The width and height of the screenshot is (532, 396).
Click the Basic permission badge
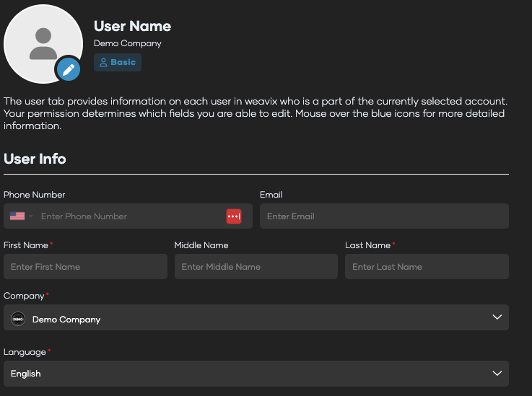[x=118, y=62]
